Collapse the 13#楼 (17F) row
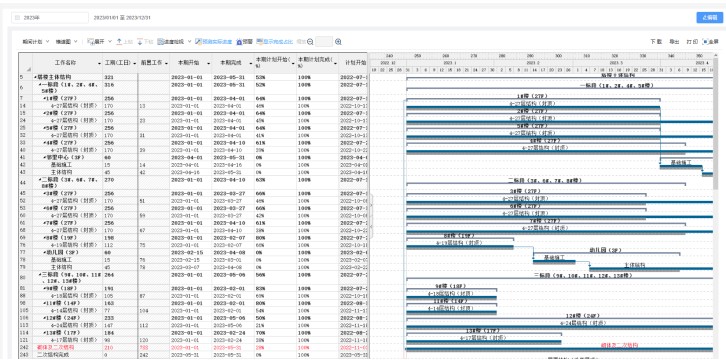The image size is (726, 360). pyautogui.click(x=44, y=332)
